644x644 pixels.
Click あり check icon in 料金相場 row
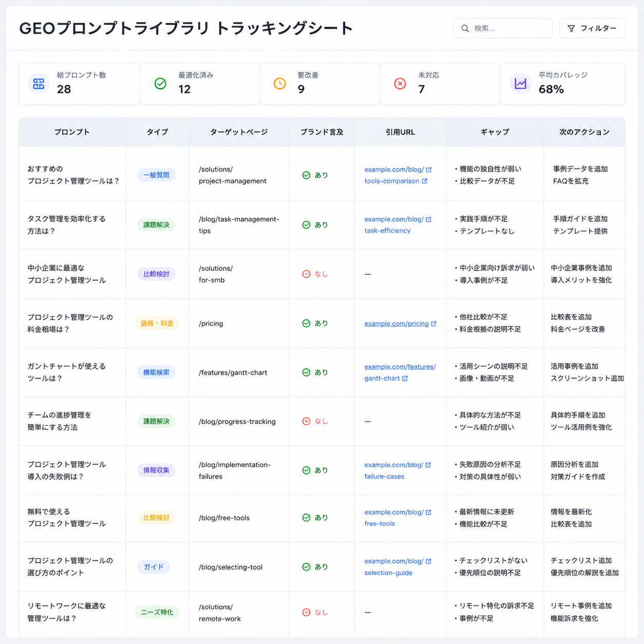tap(306, 324)
